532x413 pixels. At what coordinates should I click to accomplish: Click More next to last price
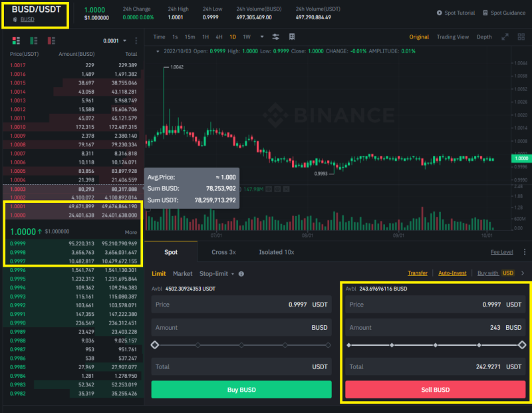click(x=131, y=233)
